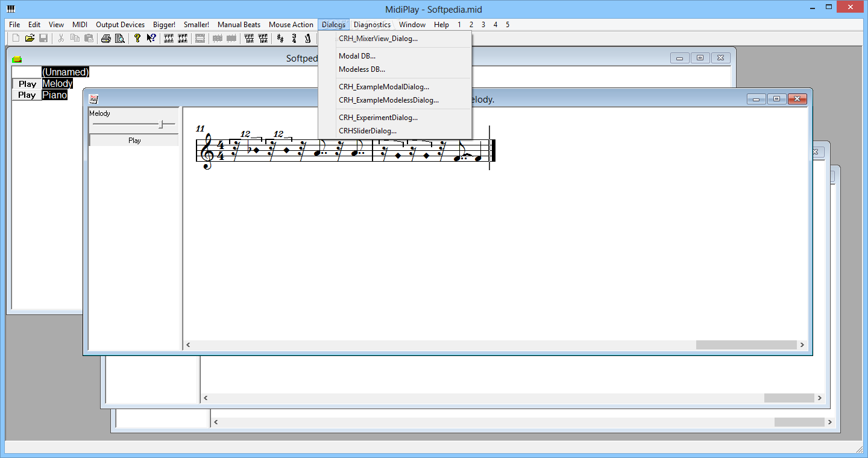Click scrollbar thumb of second background window
This screenshot has width=868, height=458.
pos(789,398)
